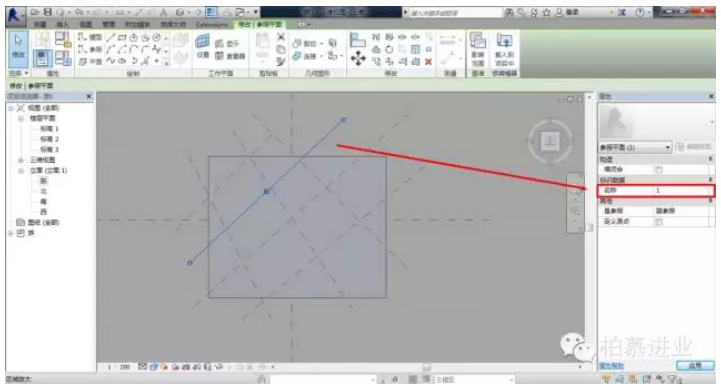Click the selection filter icon in status bar
This screenshot has width=721, height=389.
click(x=674, y=379)
